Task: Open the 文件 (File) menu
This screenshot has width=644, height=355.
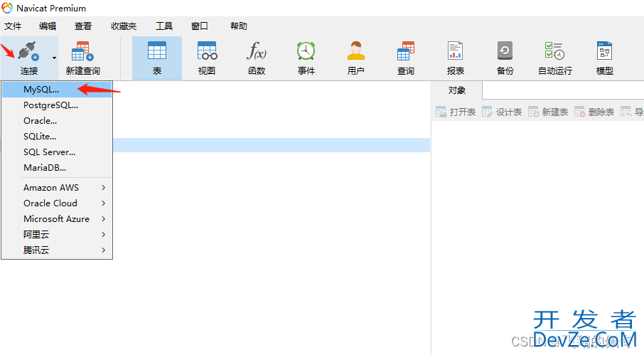Action: click(x=13, y=26)
